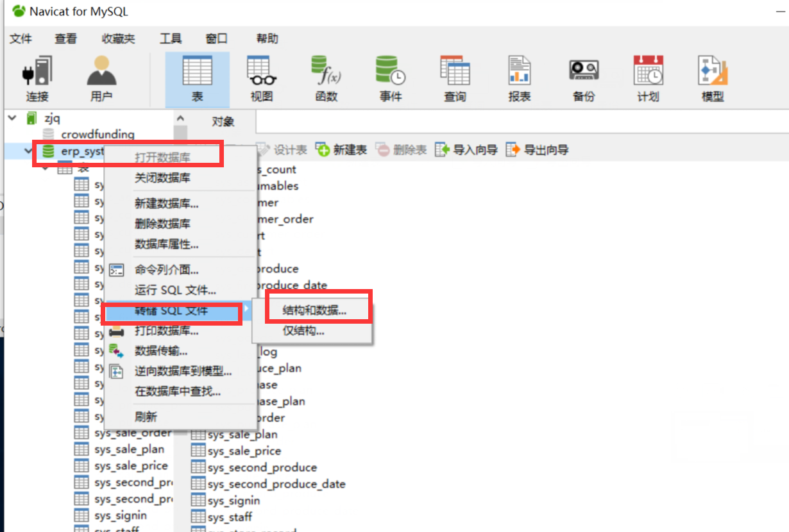The image size is (789, 532).
Task: Choose 数据传输... in the context menu
Action: point(180,351)
